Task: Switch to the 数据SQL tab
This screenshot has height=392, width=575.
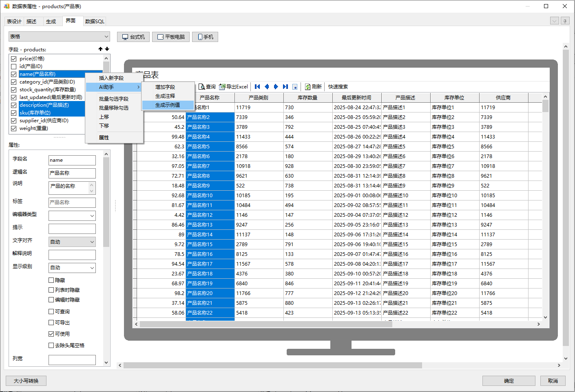Action: [x=95, y=22]
